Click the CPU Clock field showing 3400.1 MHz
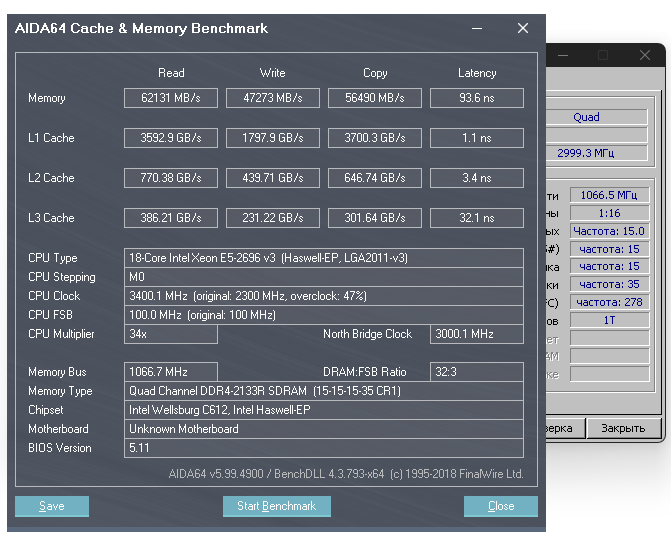This screenshot has height=536, width=671. [x=324, y=296]
